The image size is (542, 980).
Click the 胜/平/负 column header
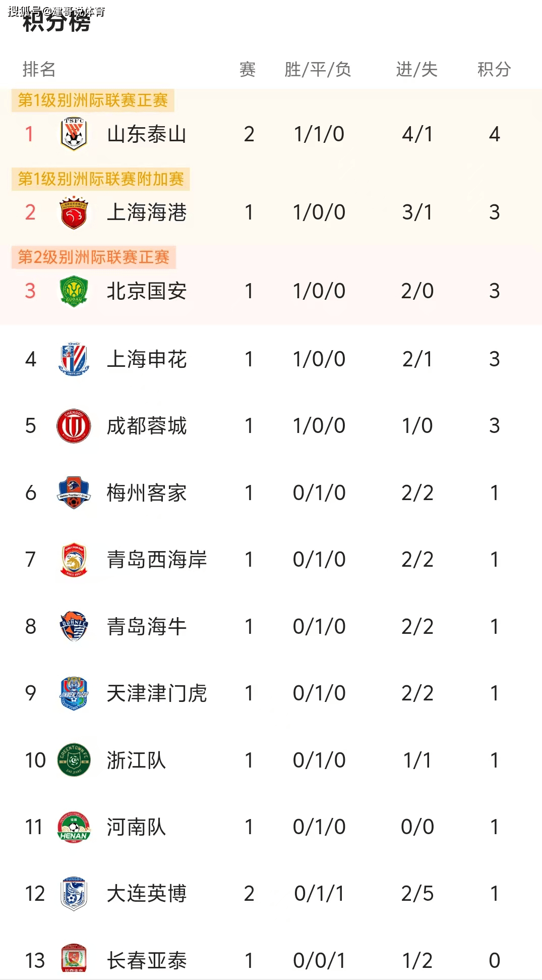318,69
